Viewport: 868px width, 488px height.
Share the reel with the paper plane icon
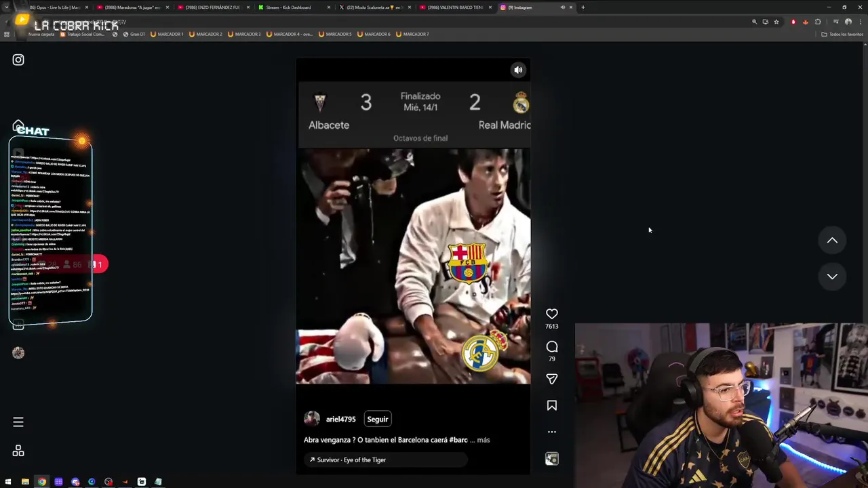pos(552,379)
